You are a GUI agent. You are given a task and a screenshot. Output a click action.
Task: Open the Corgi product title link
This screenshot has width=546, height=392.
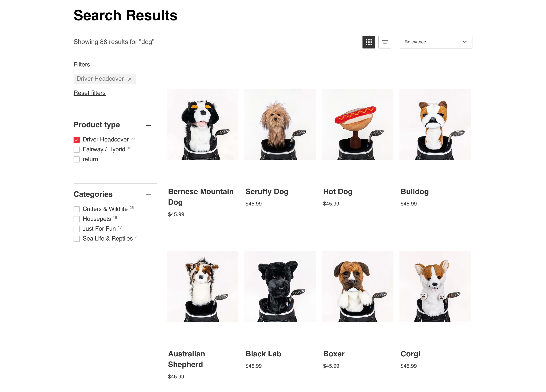tap(410, 354)
